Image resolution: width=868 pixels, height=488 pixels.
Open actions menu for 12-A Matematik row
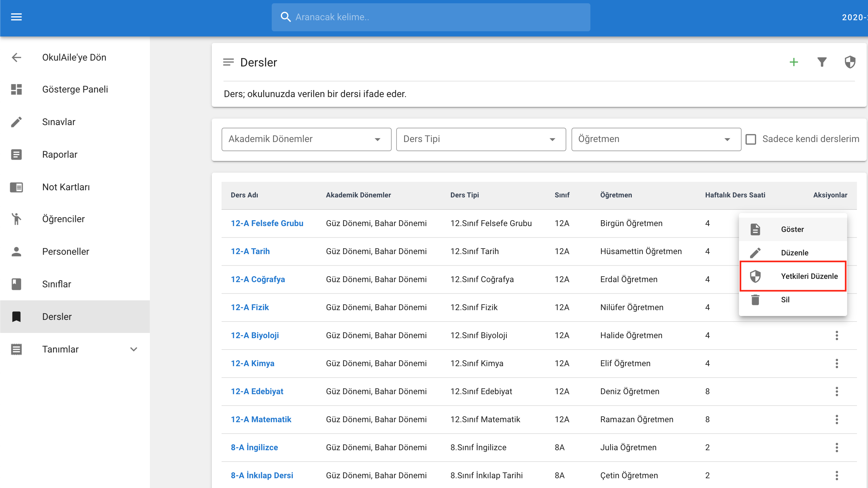coord(837,419)
